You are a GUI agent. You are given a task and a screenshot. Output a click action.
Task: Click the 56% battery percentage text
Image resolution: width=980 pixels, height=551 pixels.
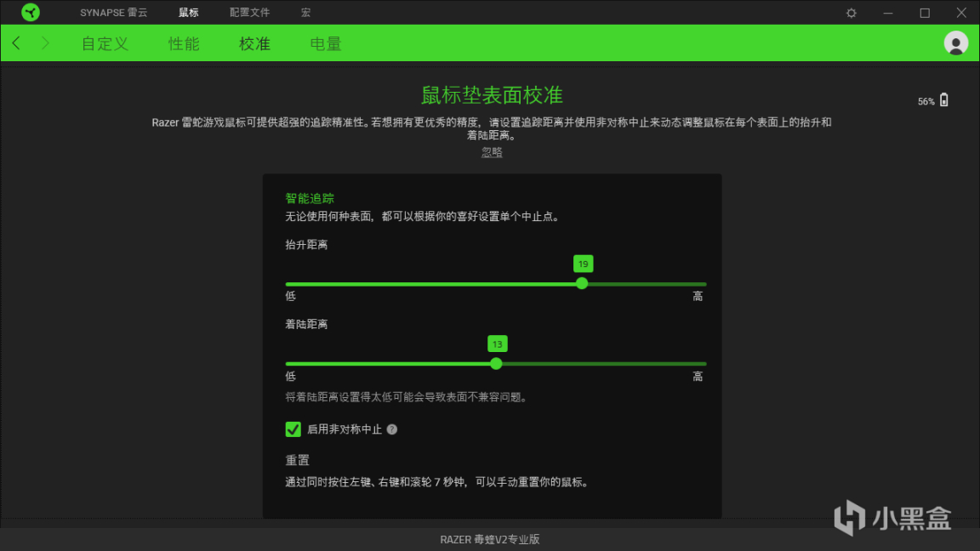click(926, 101)
